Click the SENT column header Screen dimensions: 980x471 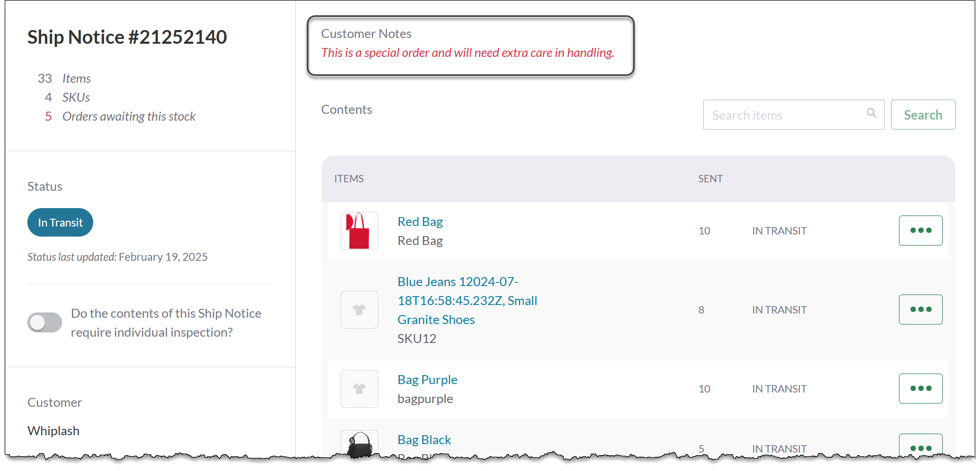point(711,179)
